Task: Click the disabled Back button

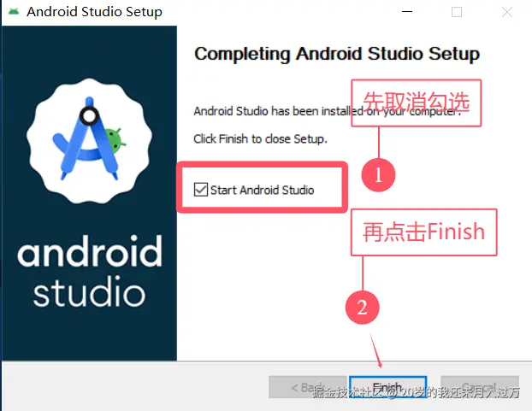Action: coord(307,387)
